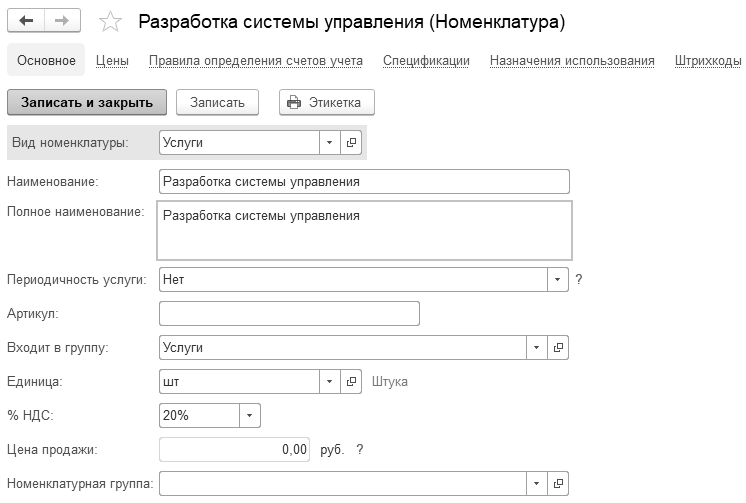Image resolution: width=746 pixels, height=503 pixels.
Task: Click the forward navigation arrow
Action: click(x=62, y=21)
